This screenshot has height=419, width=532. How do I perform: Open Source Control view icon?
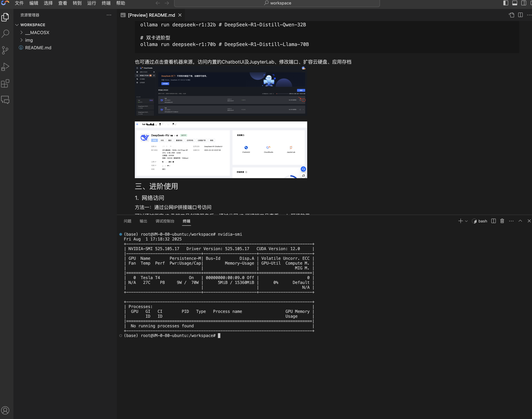tap(5, 50)
